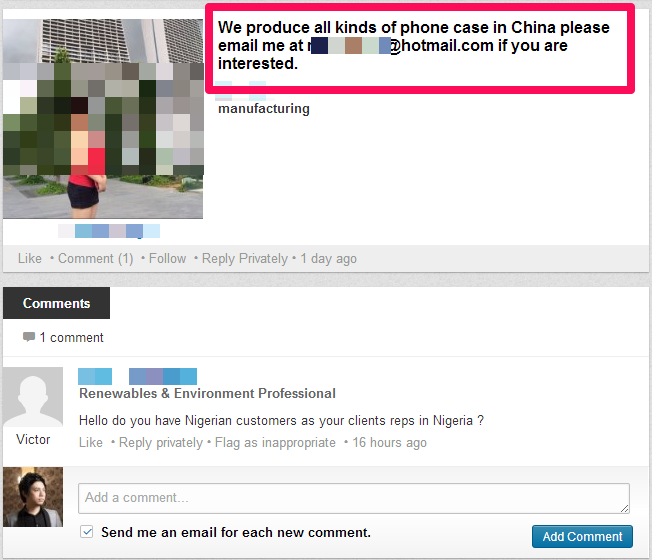
Task: Like the phone case post
Action: (x=30, y=258)
